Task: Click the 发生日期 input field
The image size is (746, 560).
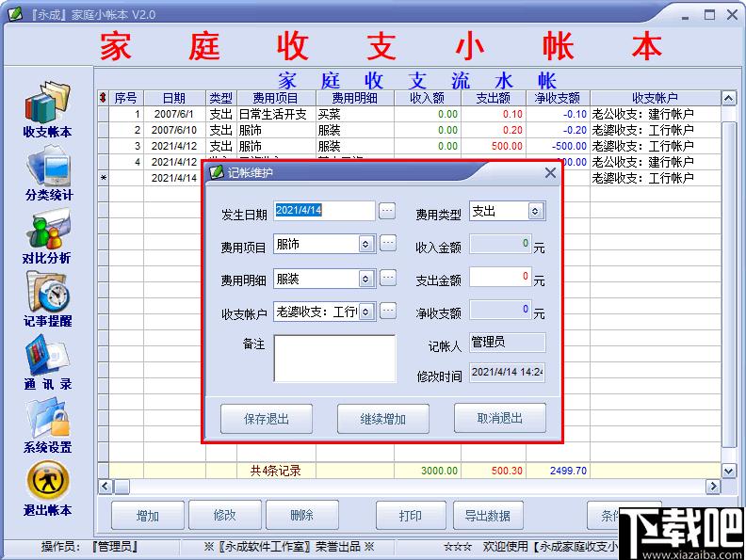Action: point(324,211)
